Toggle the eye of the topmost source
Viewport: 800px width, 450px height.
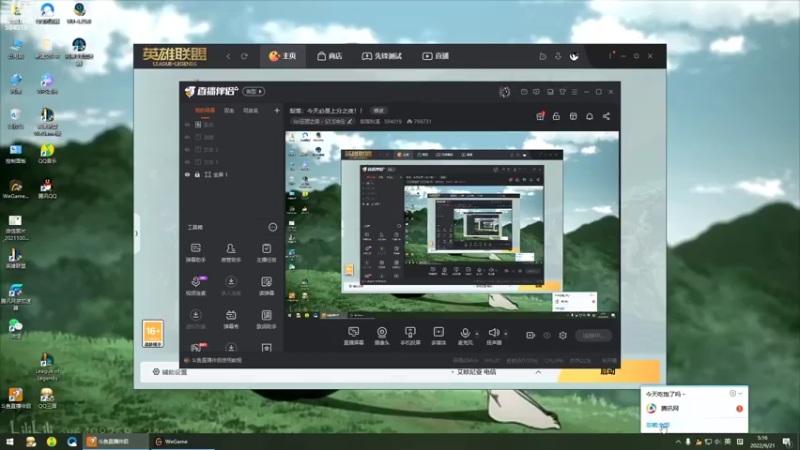[187, 124]
